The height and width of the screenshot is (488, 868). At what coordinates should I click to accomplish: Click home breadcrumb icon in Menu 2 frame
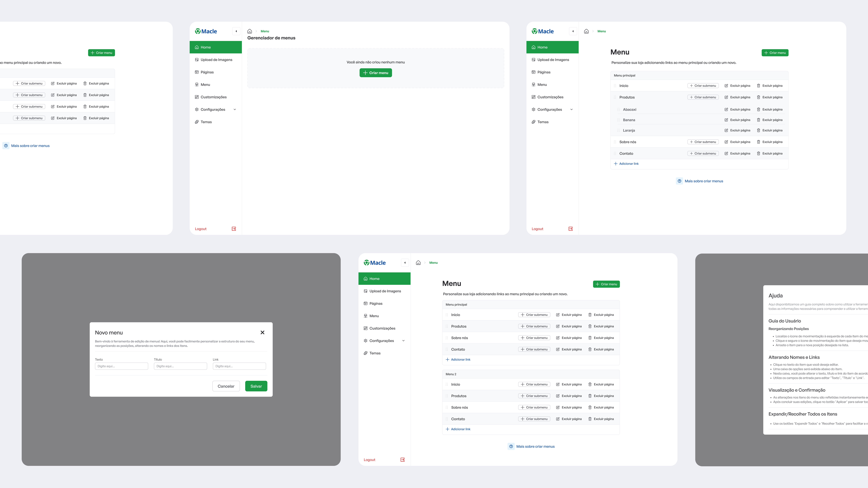tap(418, 263)
